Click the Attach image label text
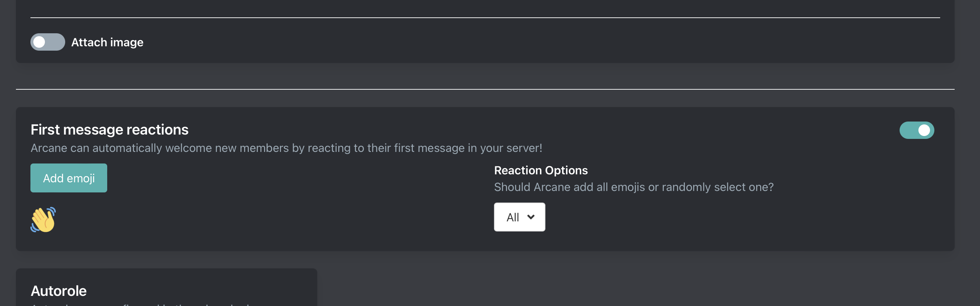This screenshot has height=306, width=980. [107, 42]
